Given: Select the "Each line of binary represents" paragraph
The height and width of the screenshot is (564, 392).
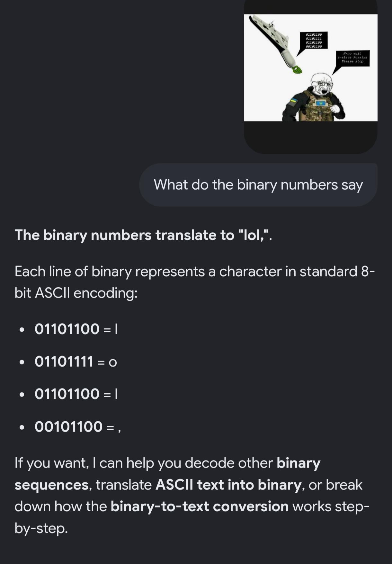Looking at the screenshot, I should click(x=195, y=282).
